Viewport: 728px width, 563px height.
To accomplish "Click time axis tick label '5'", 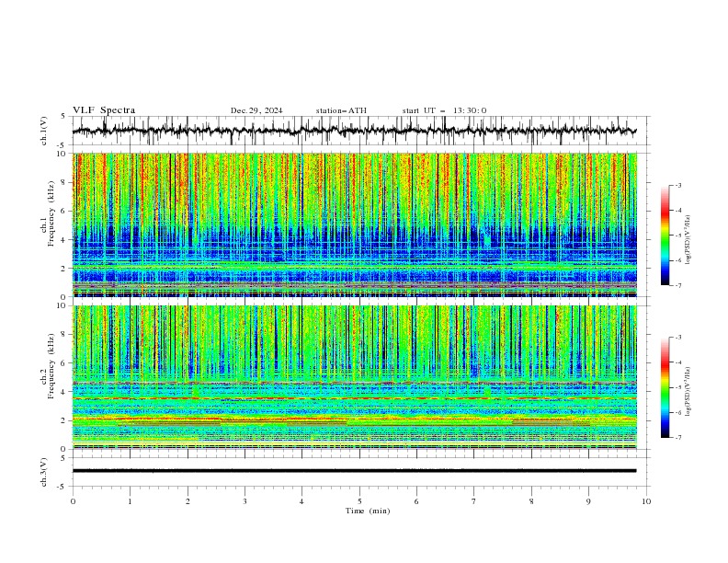I will [359, 501].
